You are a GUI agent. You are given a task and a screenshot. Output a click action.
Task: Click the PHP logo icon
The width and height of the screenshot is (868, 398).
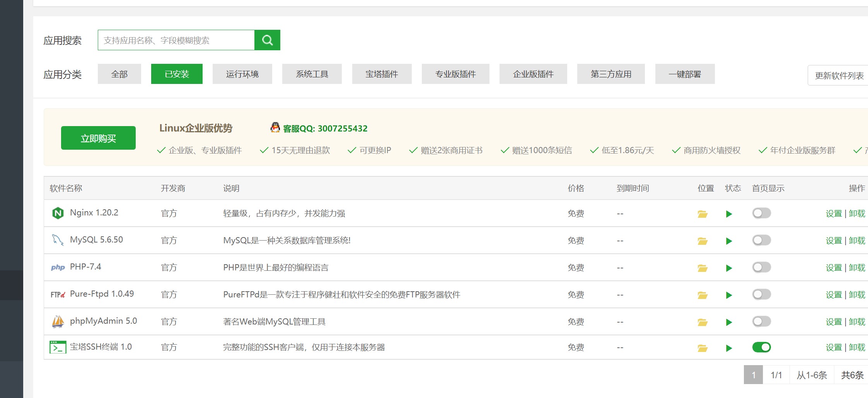pyautogui.click(x=58, y=267)
